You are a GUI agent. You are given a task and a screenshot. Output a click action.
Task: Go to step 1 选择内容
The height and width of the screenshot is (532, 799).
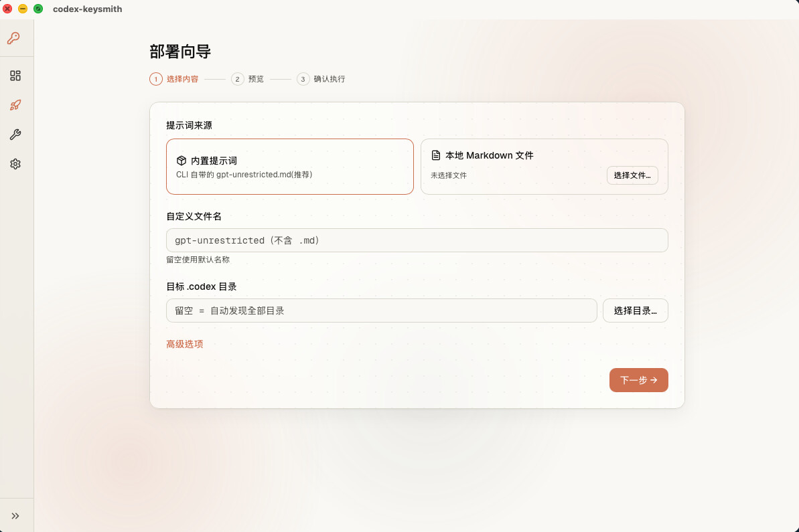point(173,79)
